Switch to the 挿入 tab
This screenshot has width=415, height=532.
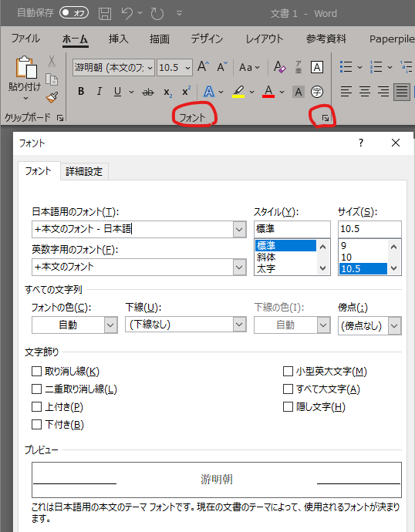tap(119, 39)
